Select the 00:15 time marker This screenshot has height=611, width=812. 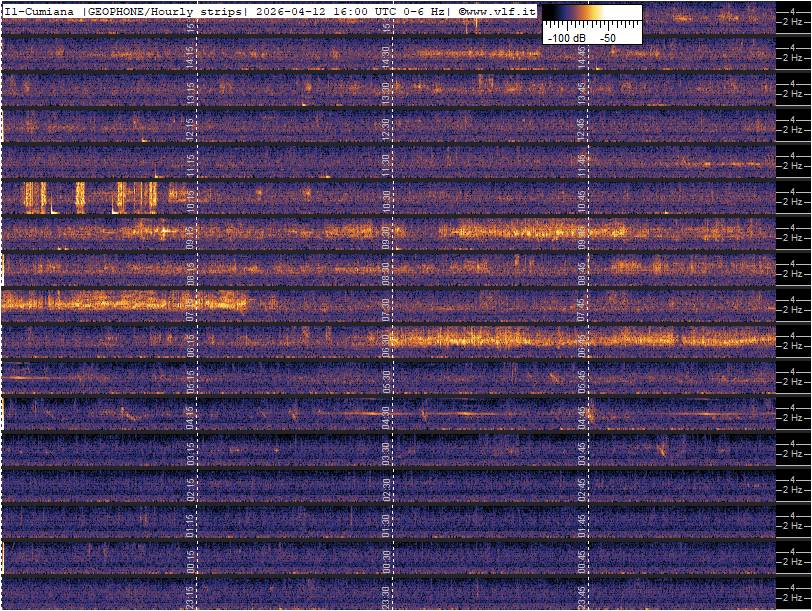click(191, 560)
